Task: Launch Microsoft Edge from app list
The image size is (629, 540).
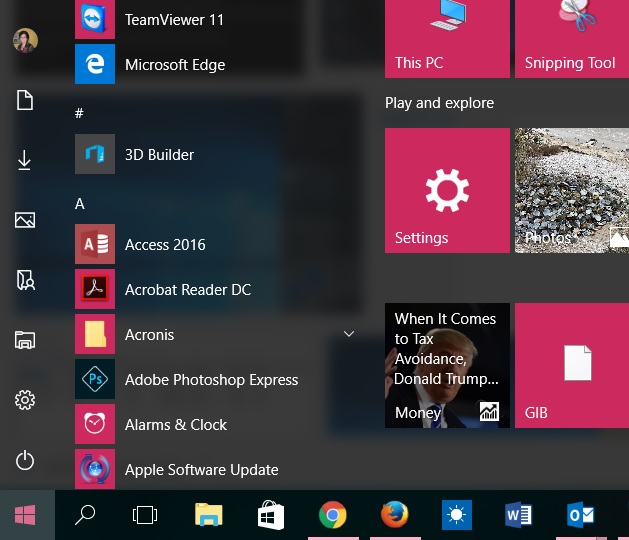Action: [x=174, y=65]
